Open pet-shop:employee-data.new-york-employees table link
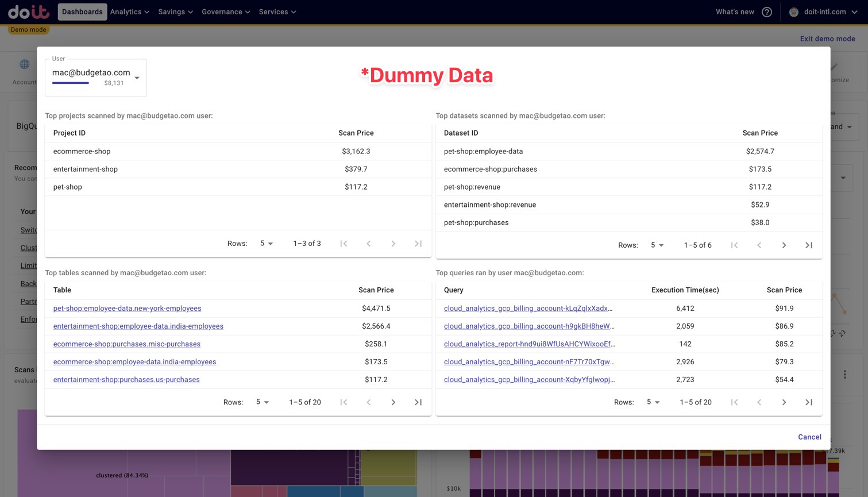 (x=127, y=309)
